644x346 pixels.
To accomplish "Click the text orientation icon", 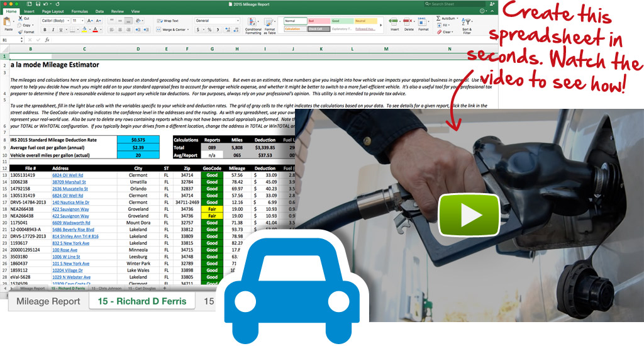I will coord(138,21).
